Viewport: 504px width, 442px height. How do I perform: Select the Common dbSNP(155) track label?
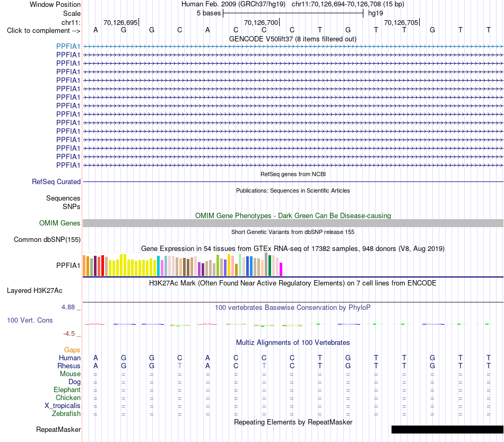[x=47, y=239]
